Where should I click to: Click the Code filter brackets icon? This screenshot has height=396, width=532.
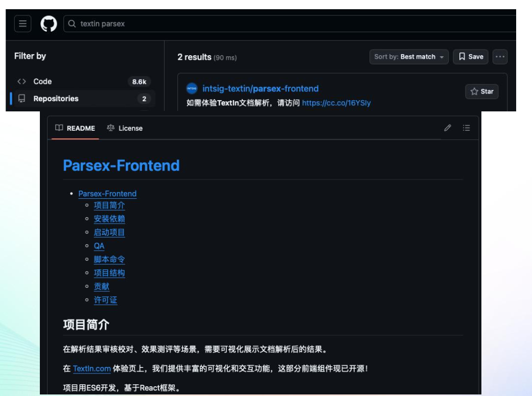tap(21, 81)
